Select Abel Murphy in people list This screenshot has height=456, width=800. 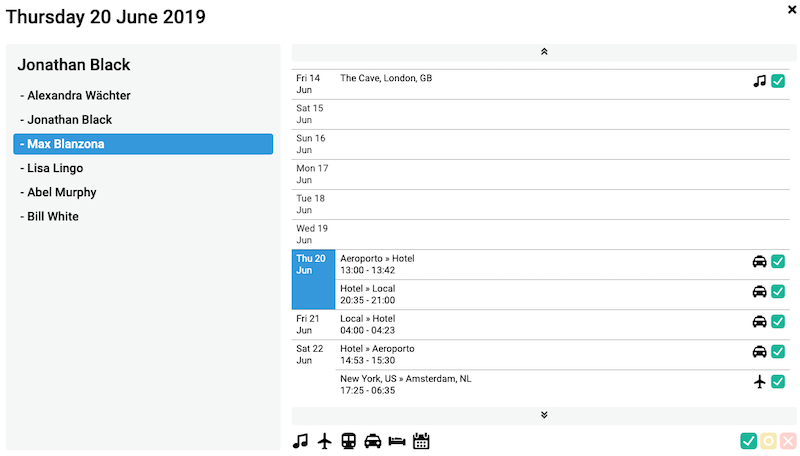pyautogui.click(x=143, y=192)
